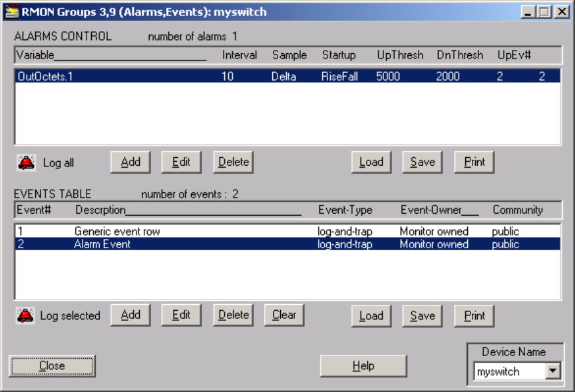This screenshot has width=575, height=392.
Task: Click the UpThresh value 5000
Action: [388, 77]
